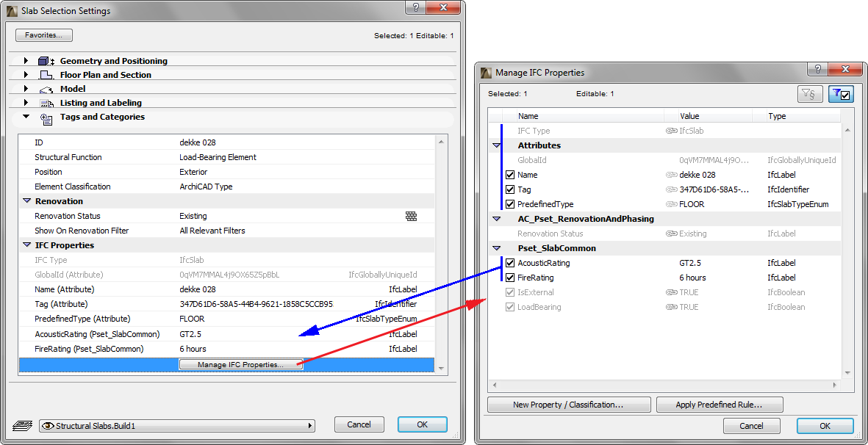
Task: Click the Manage IFC Properties button
Action: [241, 364]
